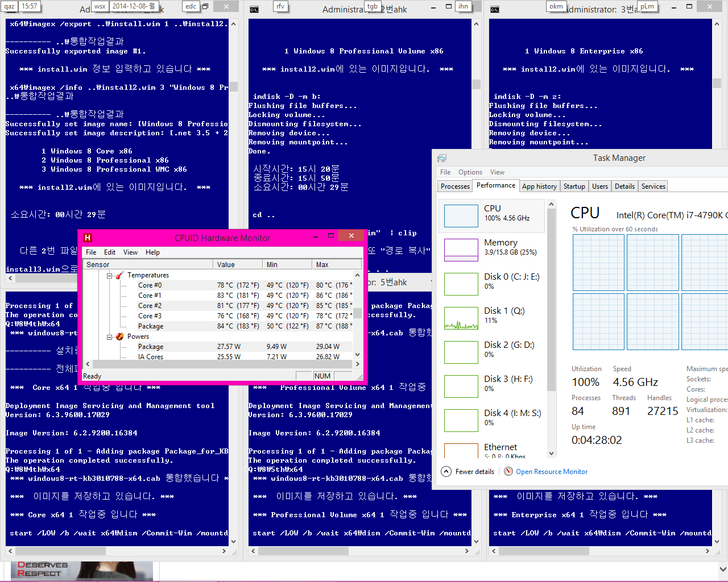Click the Temperatures thermometer icon
Viewport: 728px width, 582px height.
tap(120, 275)
